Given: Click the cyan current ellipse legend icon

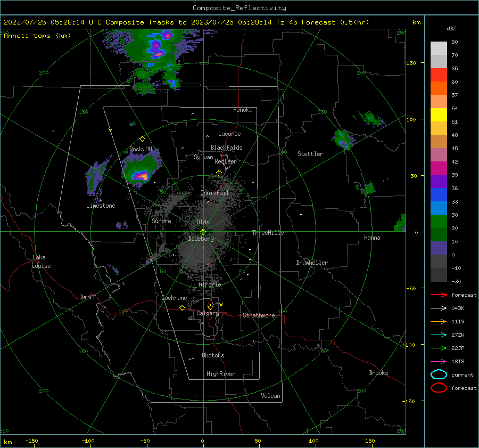Looking at the screenshot, I should pos(439,374).
